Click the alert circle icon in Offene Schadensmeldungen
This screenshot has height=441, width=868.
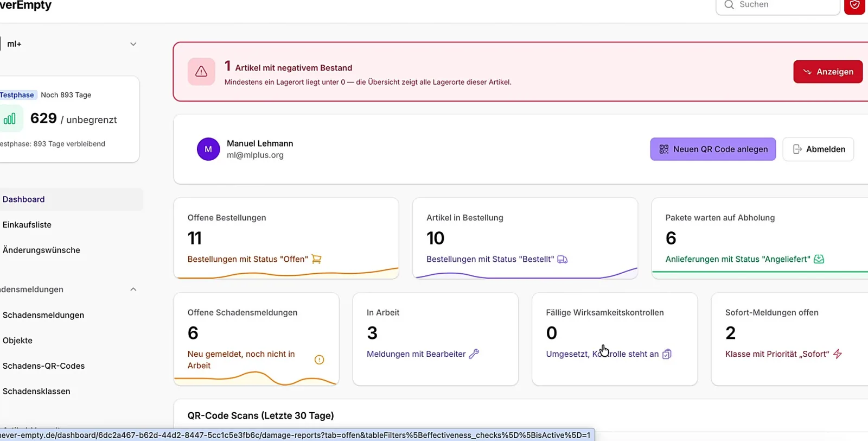pos(320,360)
